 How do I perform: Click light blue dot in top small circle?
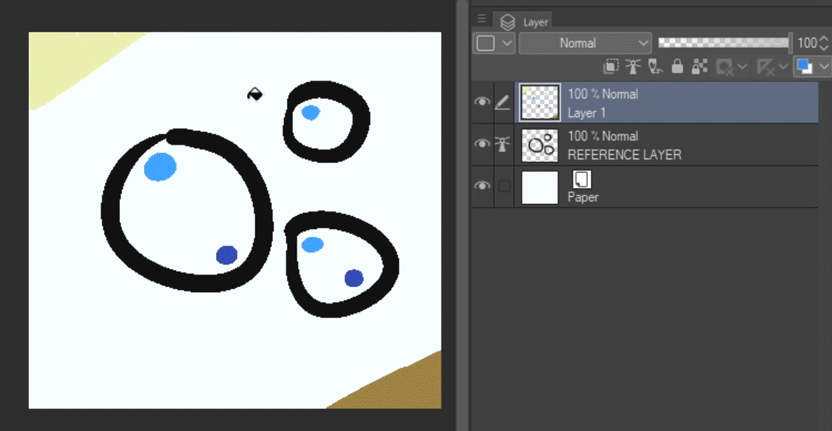(x=310, y=113)
